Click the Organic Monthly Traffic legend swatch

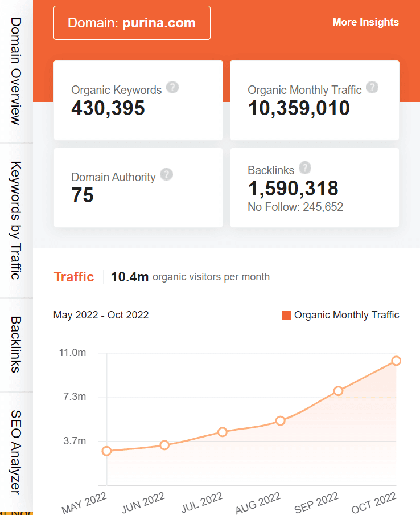pyautogui.click(x=286, y=314)
